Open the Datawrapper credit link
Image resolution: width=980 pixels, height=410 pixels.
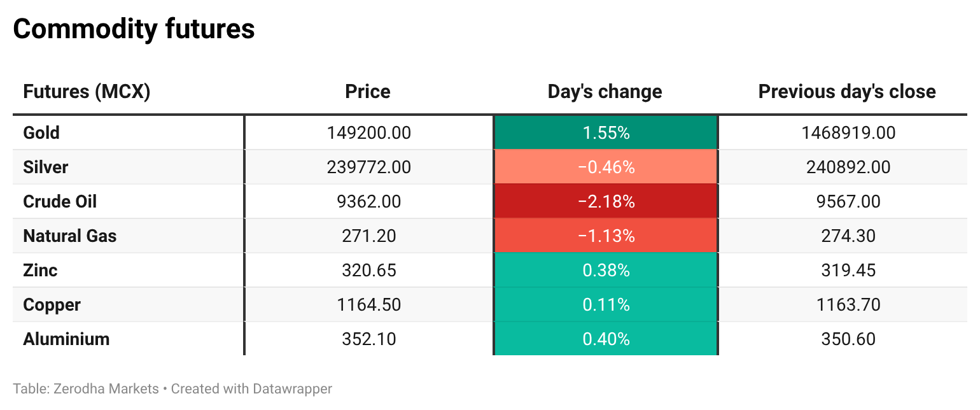292,388
